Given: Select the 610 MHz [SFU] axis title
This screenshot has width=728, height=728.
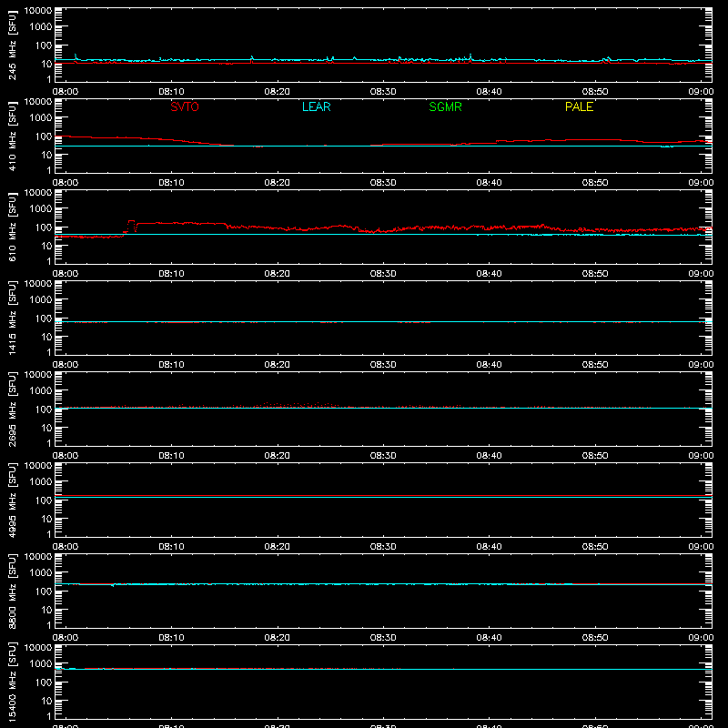Looking at the screenshot, I should [12, 227].
